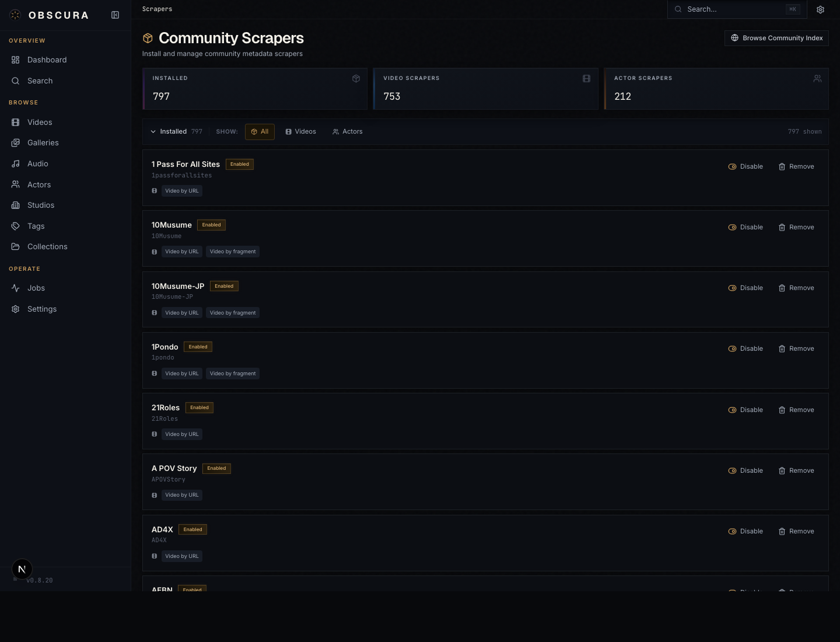The height and width of the screenshot is (642, 840).
Task: Click Video by fragment tag under 1Pondo
Action: (x=233, y=374)
